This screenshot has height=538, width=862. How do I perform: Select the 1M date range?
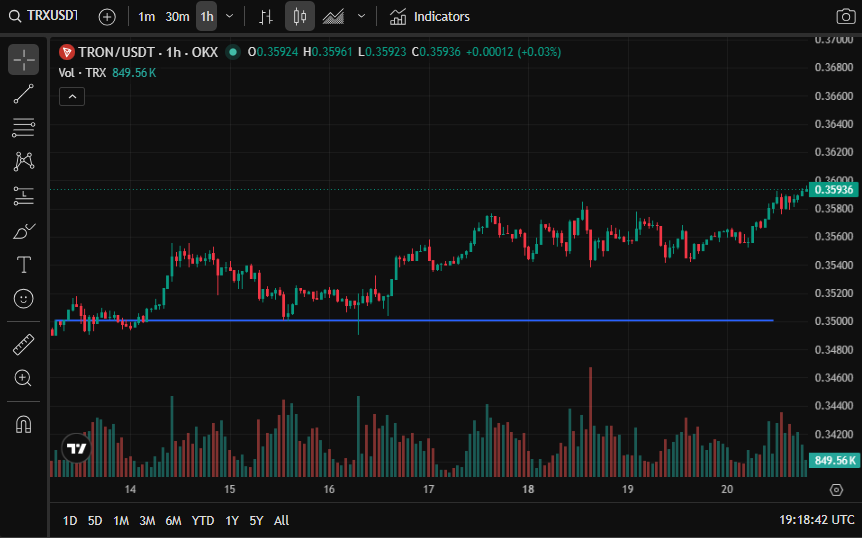point(121,520)
